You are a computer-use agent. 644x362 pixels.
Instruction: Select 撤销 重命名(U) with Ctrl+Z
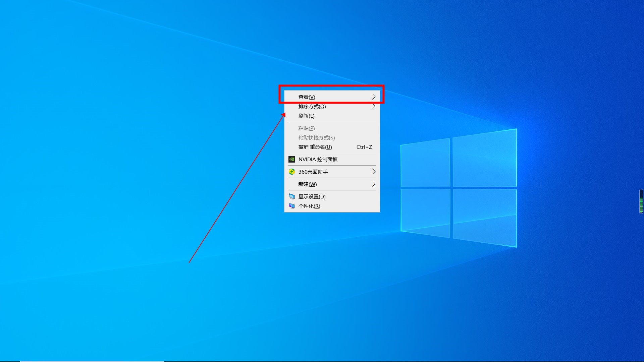[x=332, y=147]
